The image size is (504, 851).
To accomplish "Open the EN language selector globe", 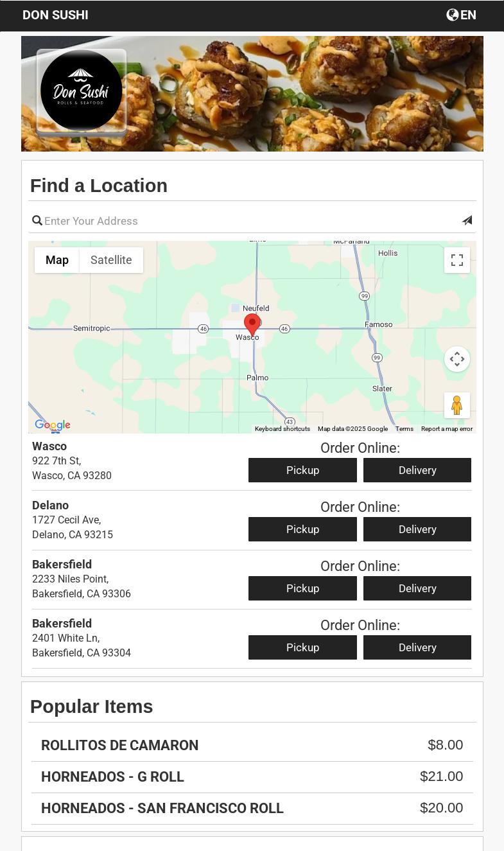I will pyautogui.click(x=461, y=15).
